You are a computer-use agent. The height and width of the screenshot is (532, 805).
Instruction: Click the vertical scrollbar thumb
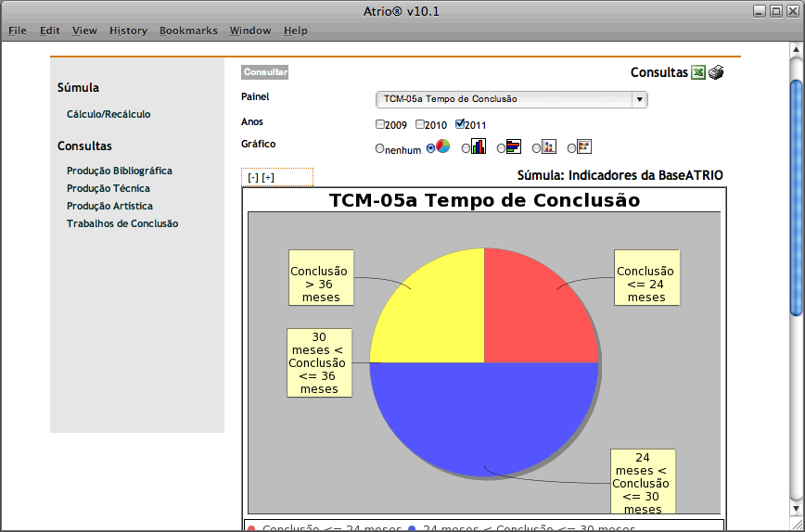[797, 195]
